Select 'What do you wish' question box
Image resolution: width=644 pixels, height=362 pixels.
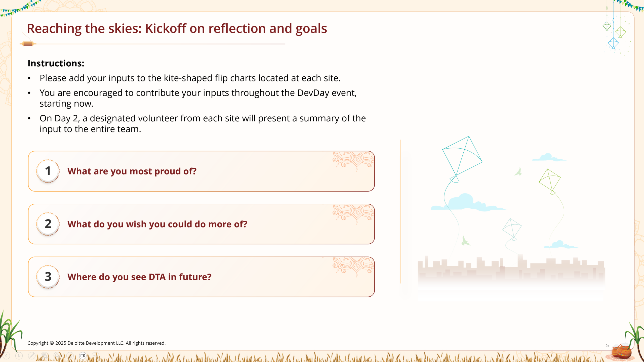tap(201, 224)
